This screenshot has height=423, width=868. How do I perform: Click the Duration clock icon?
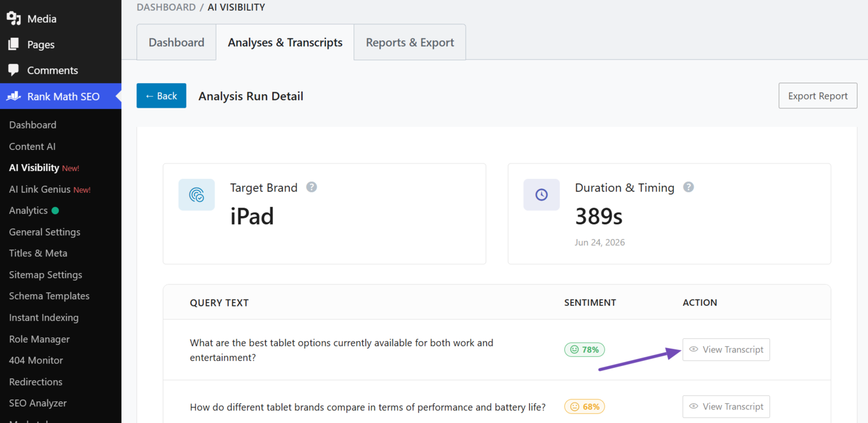[541, 195]
